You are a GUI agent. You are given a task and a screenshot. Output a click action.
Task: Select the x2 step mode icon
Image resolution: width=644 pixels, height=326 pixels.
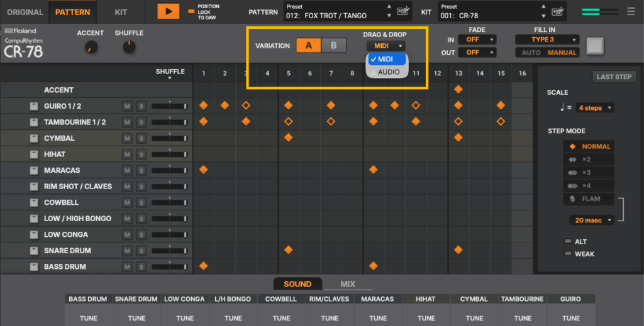pyautogui.click(x=572, y=160)
